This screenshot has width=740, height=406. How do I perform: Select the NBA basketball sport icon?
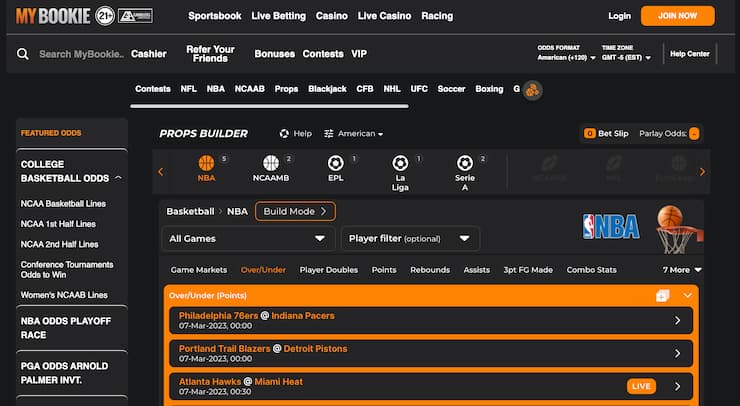[206, 163]
